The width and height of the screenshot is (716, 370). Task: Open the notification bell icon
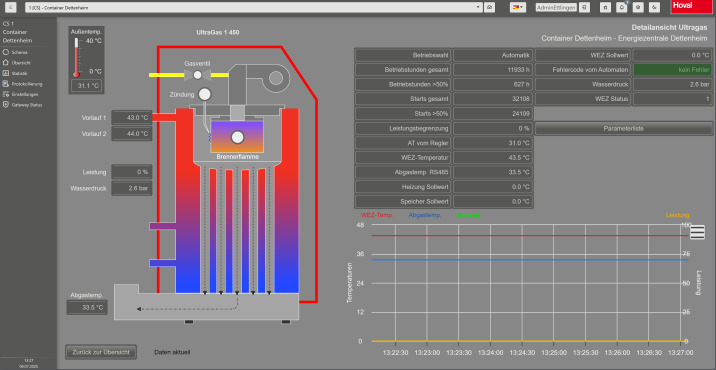(621, 7)
